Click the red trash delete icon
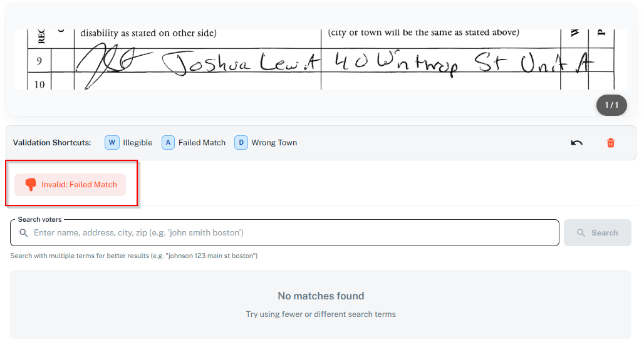Viewport: 644px width, 347px height. (610, 143)
